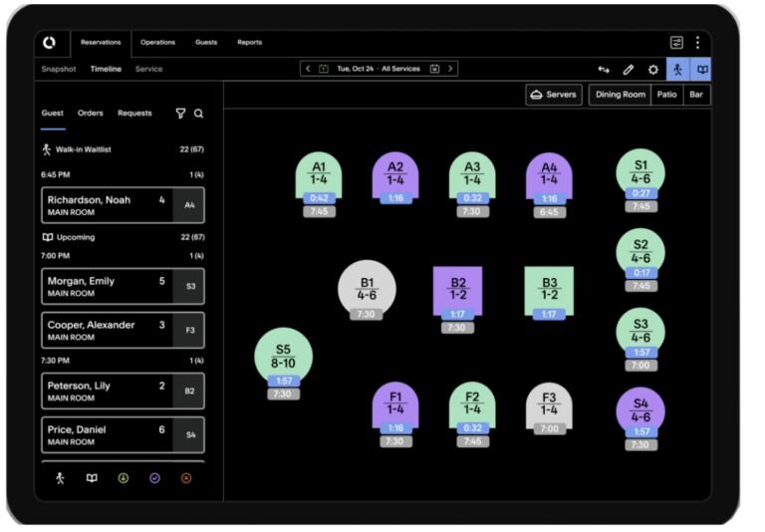The height and width of the screenshot is (532, 765).
Task: Toggle the Servers overlay button
Action: (554, 95)
